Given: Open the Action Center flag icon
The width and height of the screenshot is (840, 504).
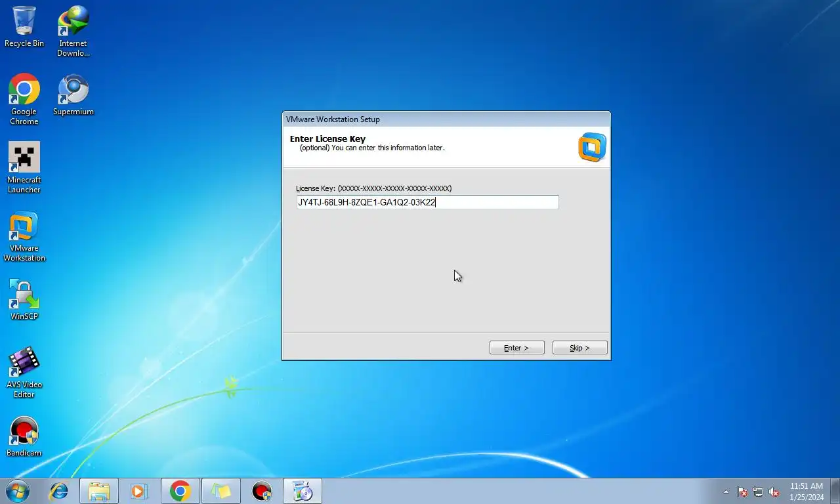Looking at the screenshot, I should pos(742,492).
